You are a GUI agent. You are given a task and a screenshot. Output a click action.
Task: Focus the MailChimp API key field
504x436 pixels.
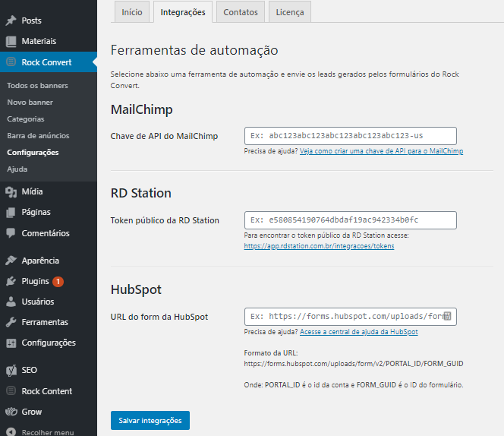click(351, 136)
